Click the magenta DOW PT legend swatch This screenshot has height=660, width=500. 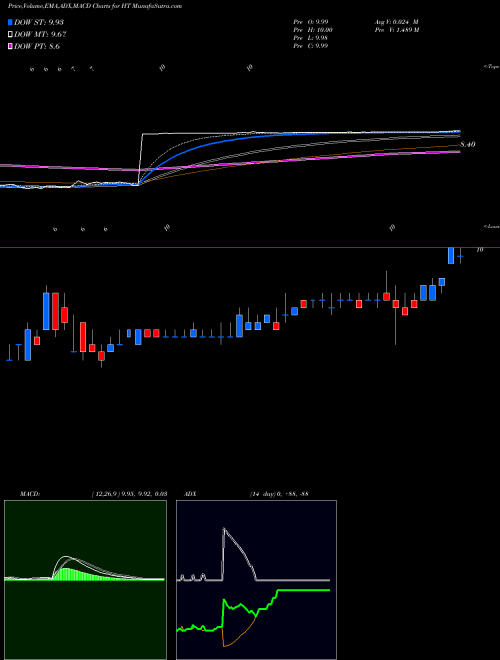point(11,46)
